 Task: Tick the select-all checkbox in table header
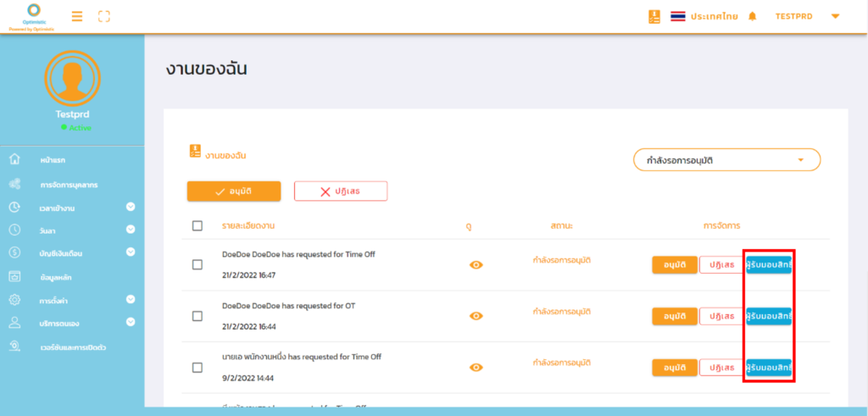(x=198, y=225)
